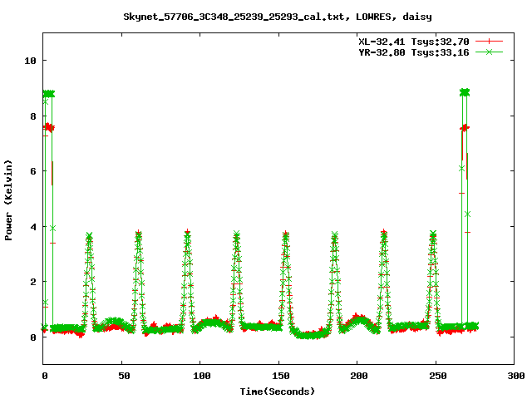532x399 pixels.
Task: Select the XL-32.41 Tsys:32.70 legend label
Action: (416, 41)
